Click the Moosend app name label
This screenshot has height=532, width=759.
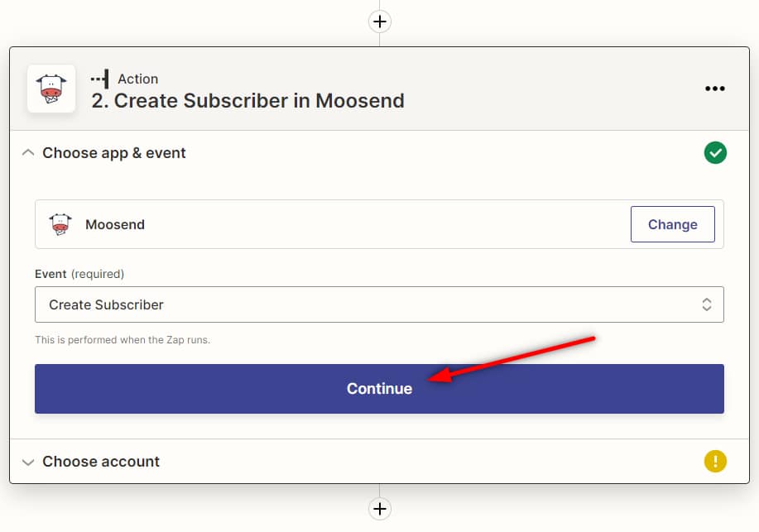point(115,224)
